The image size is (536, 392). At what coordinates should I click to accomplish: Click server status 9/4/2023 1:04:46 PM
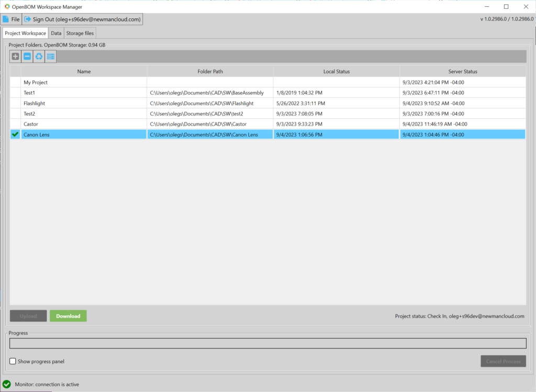tap(433, 135)
